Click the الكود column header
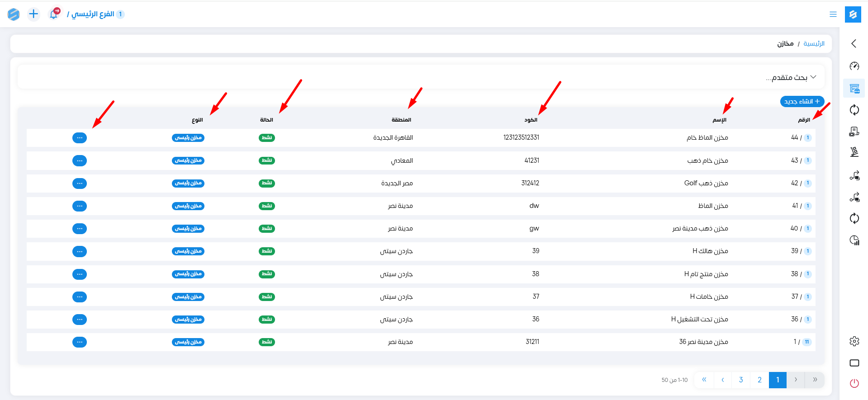The height and width of the screenshot is (400, 868). (x=531, y=120)
